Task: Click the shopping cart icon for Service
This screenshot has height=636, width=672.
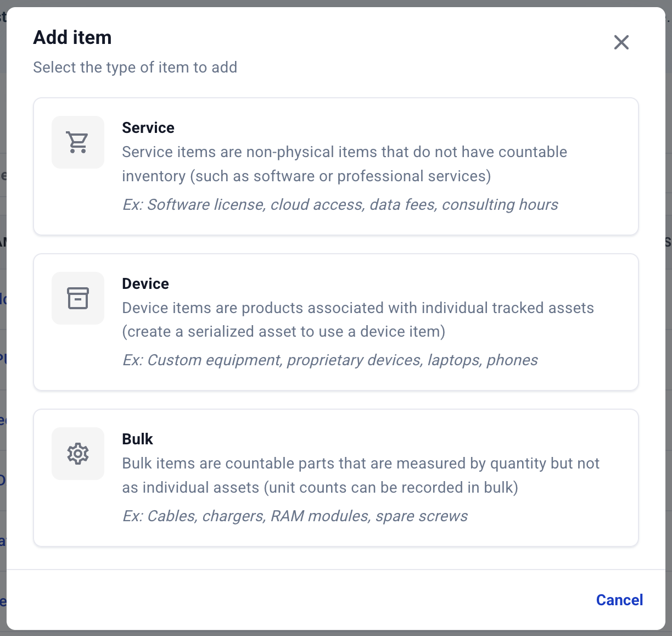Action: 77,142
